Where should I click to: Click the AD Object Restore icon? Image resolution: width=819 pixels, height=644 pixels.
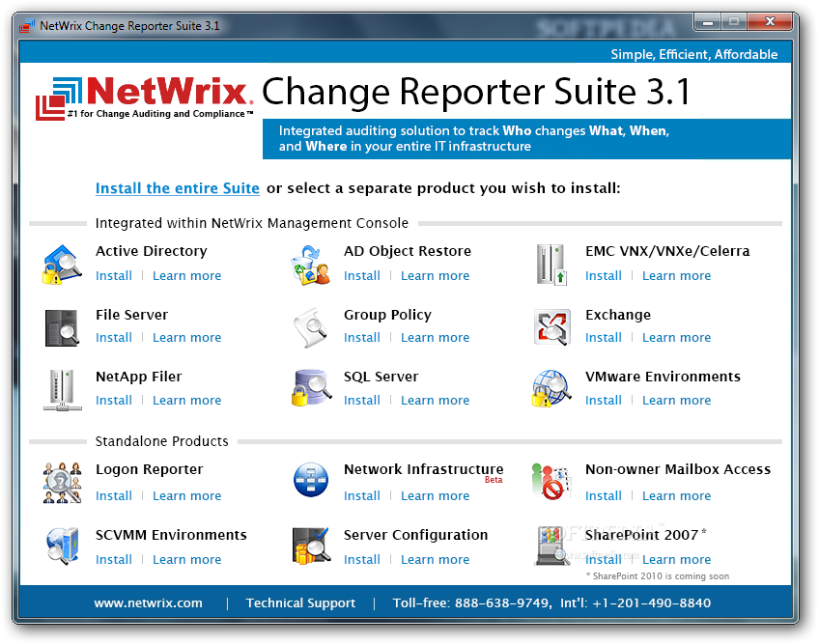(311, 265)
